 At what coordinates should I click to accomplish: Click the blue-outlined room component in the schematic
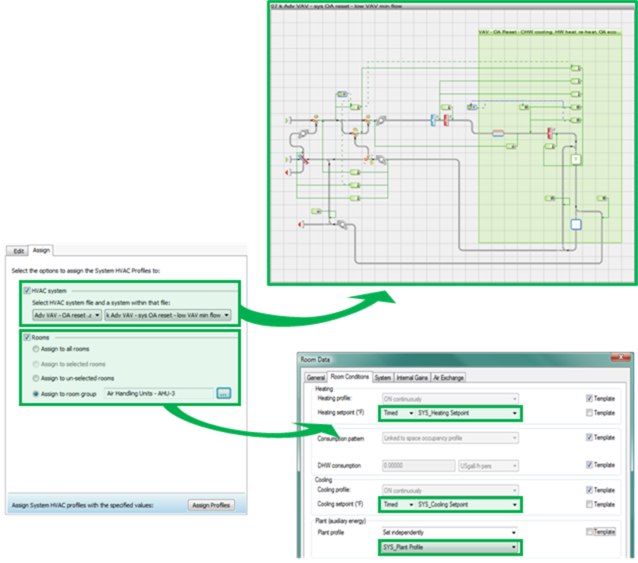coord(576,224)
